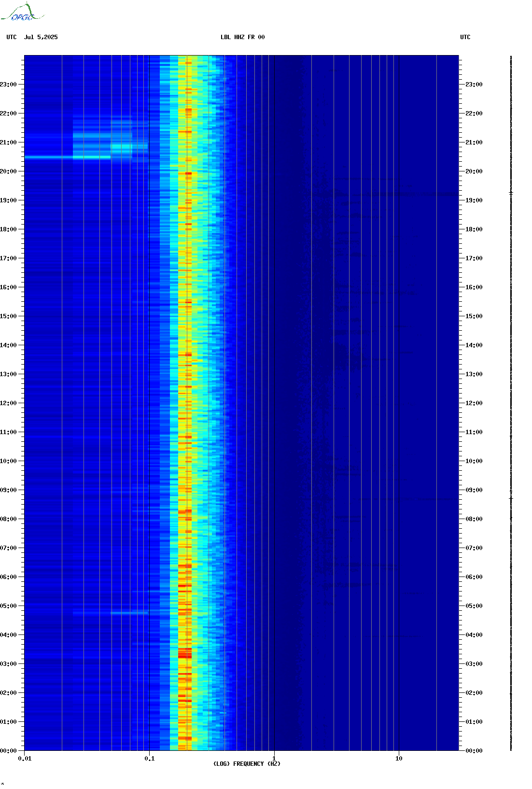This screenshot has width=532, height=789.
Task: Click 00:00 on the left time axis
Action: click(8, 751)
